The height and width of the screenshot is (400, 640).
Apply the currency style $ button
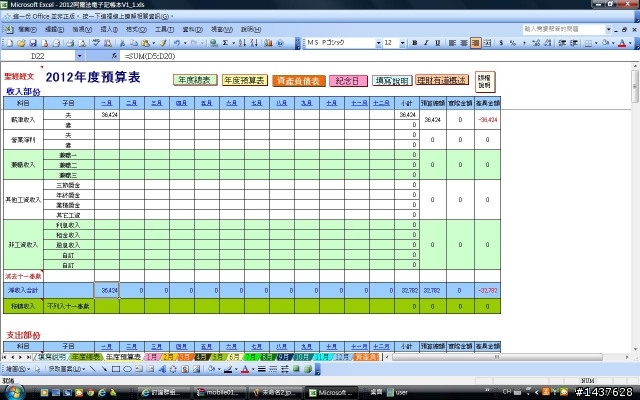[x=501, y=43]
